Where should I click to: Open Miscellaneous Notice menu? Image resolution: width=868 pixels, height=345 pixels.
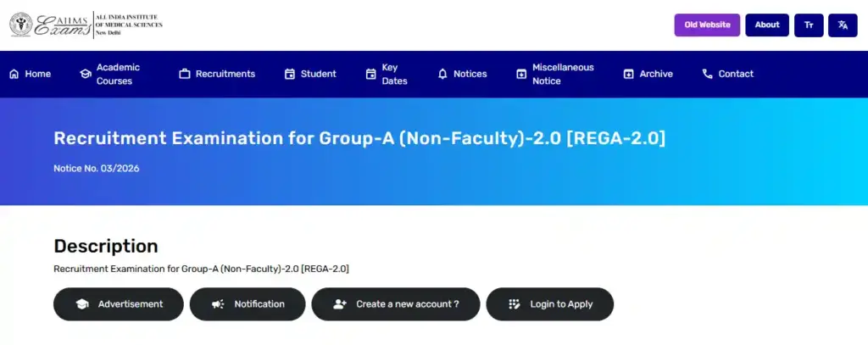click(x=562, y=74)
